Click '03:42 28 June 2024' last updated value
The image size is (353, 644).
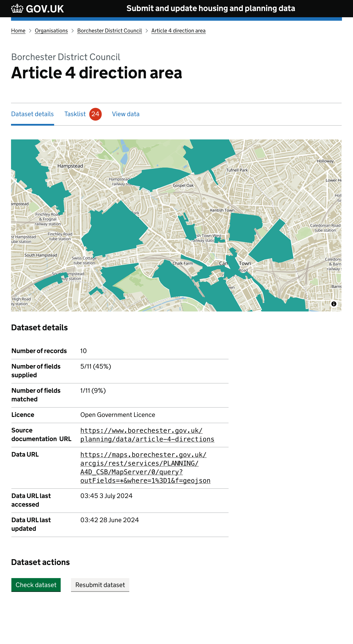pos(110,520)
